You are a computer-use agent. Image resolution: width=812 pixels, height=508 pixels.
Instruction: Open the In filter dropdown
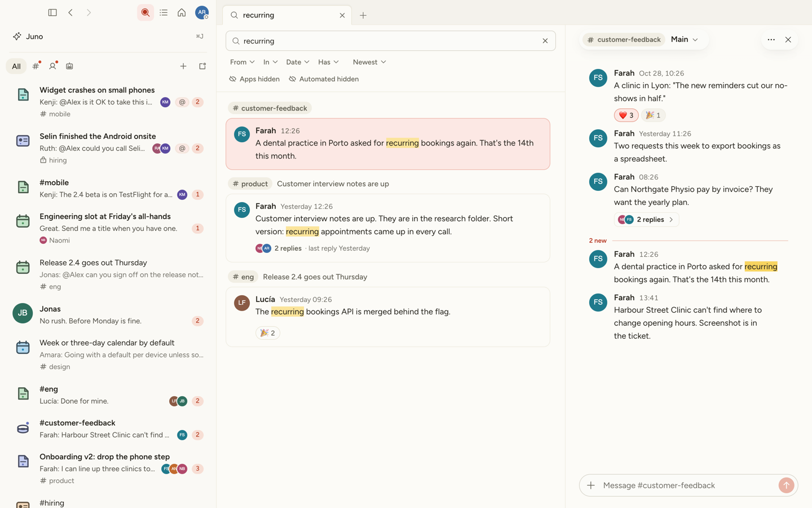click(x=271, y=62)
